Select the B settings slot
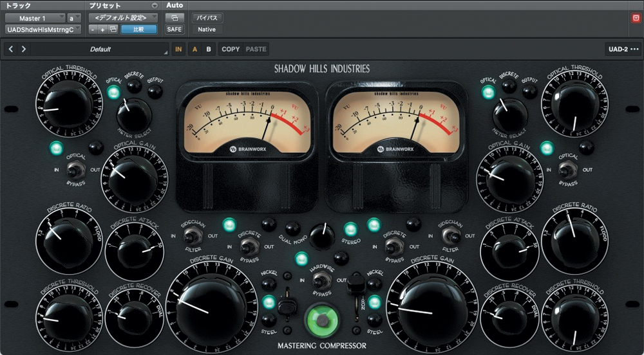 [x=209, y=49]
